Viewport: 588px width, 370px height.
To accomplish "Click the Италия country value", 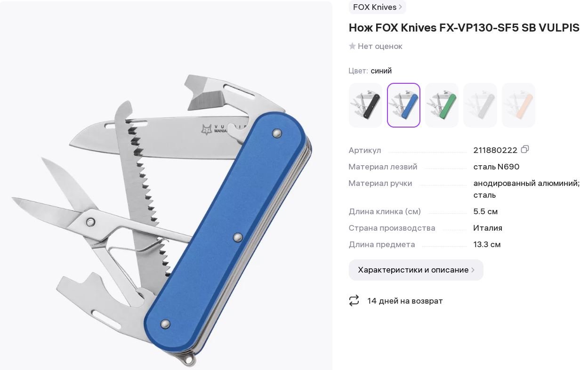I will point(488,228).
